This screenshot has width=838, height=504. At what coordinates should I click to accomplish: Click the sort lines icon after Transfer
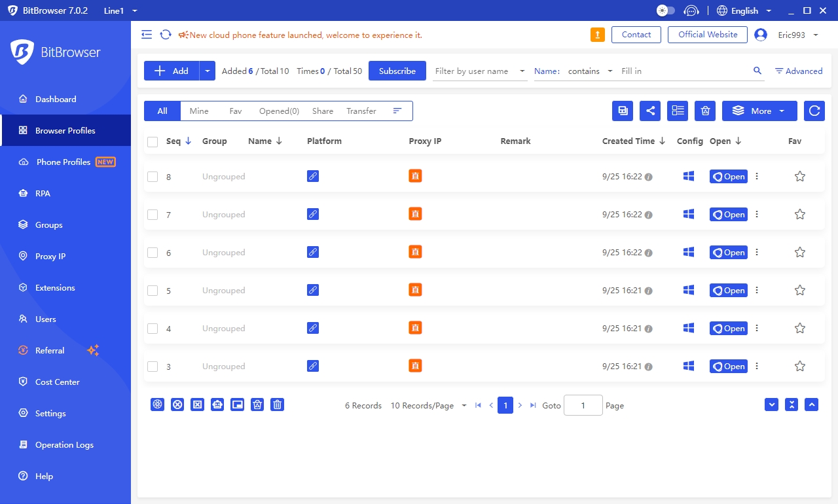pyautogui.click(x=397, y=111)
